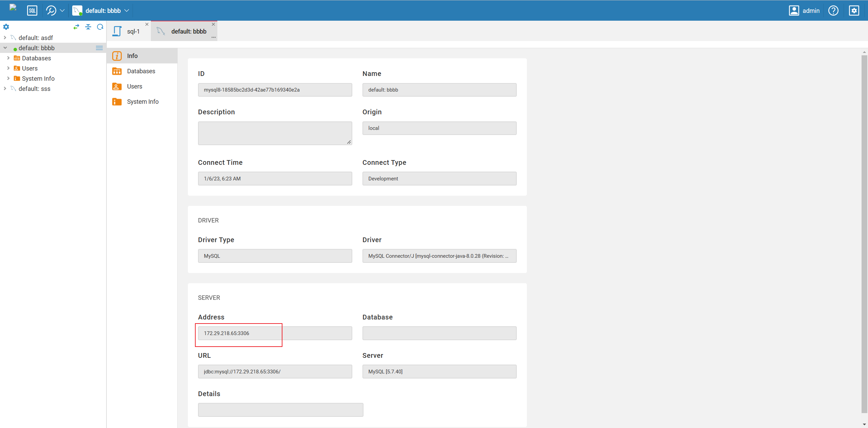Open the help question mark icon
This screenshot has width=868, height=428.
tap(833, 10)
